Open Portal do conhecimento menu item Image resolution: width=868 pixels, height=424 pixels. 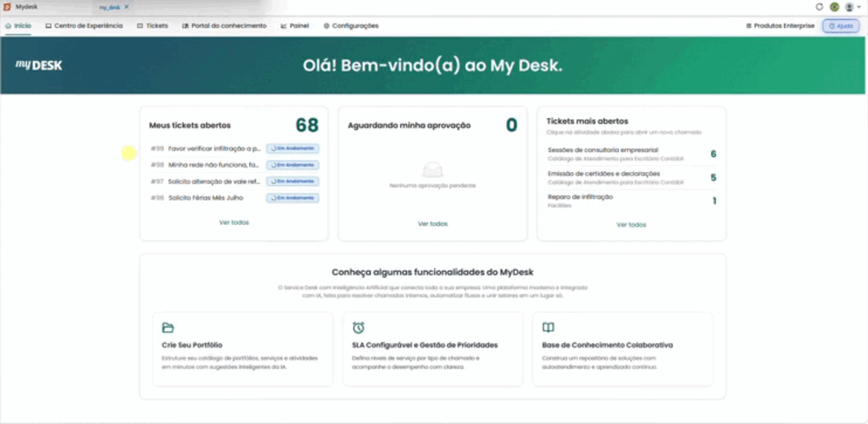(x=224, y=25)
